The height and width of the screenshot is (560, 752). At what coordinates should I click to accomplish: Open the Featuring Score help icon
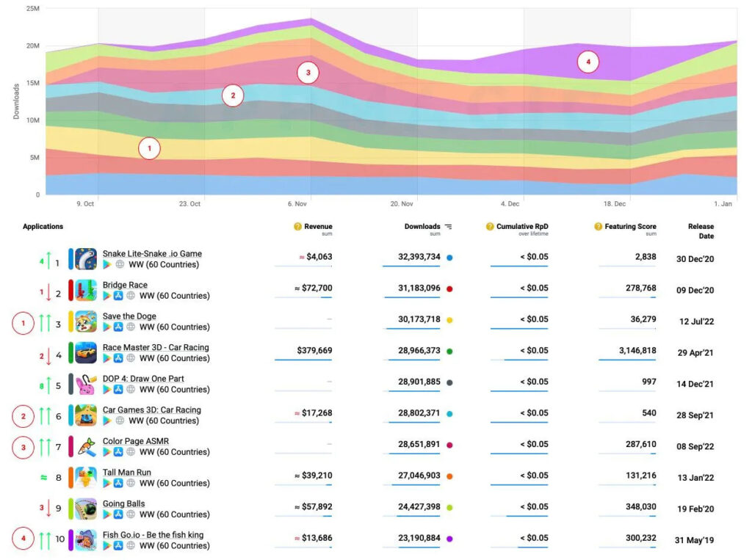[x=598, y=227]
